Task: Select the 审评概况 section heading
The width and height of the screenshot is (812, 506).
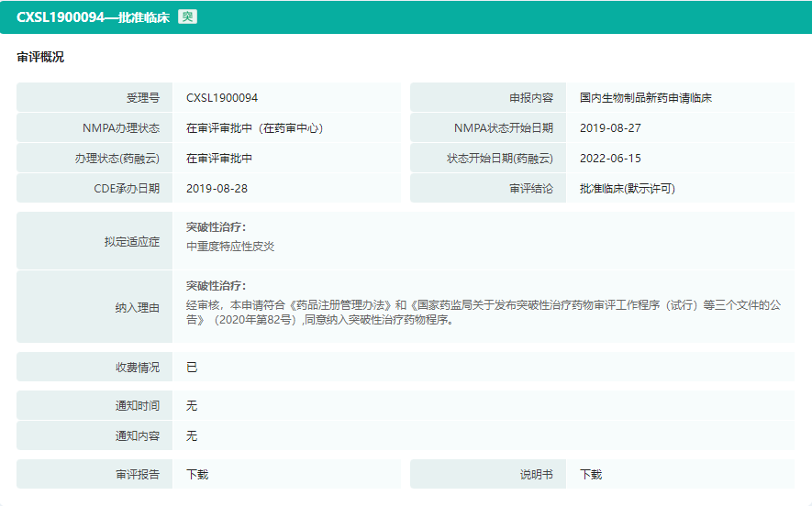Action: tap(40, 57)
